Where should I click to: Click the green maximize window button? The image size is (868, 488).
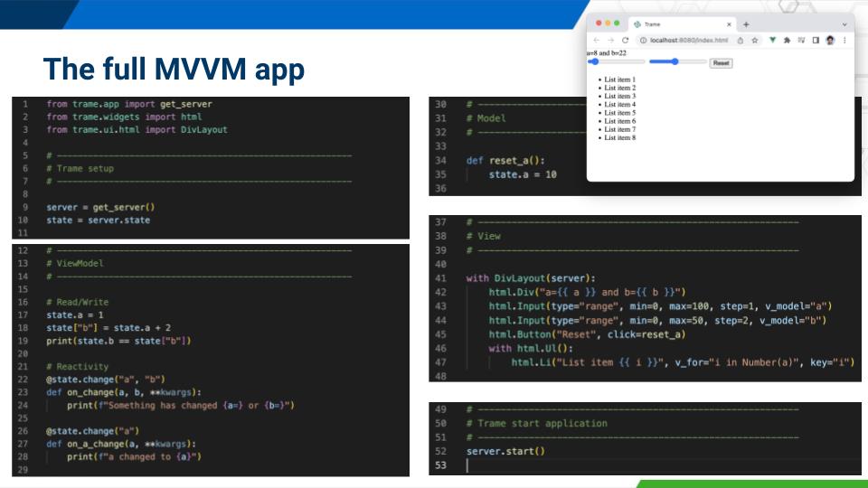(617, 23)
